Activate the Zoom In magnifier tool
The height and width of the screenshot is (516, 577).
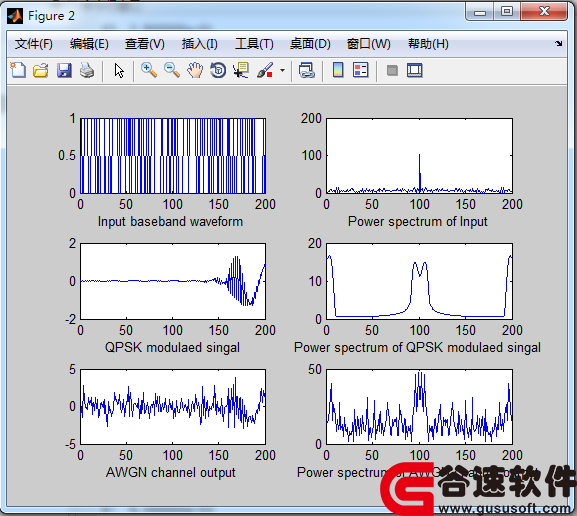149,70
